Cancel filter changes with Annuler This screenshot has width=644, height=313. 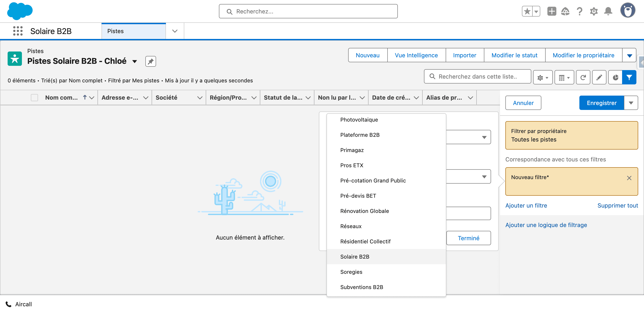523,103
